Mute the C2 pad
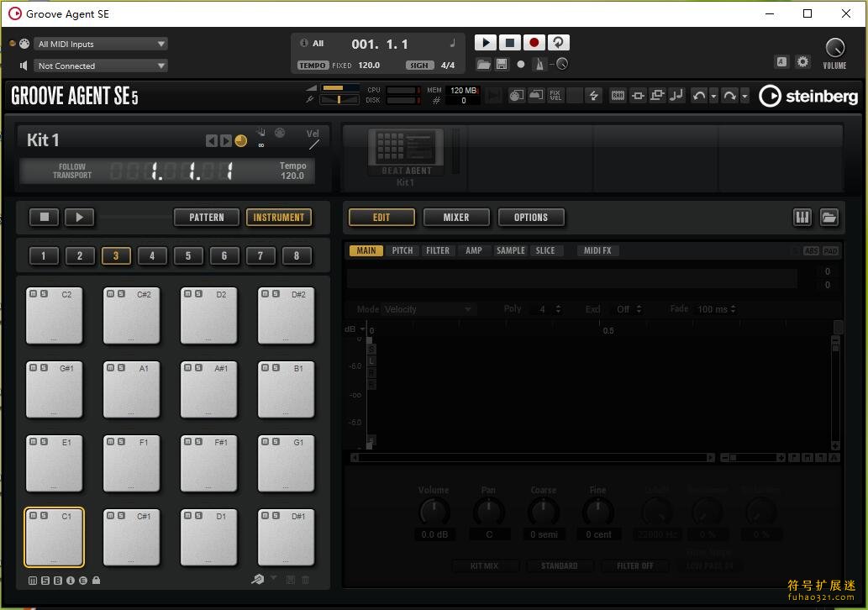 [x=33, y=294]
